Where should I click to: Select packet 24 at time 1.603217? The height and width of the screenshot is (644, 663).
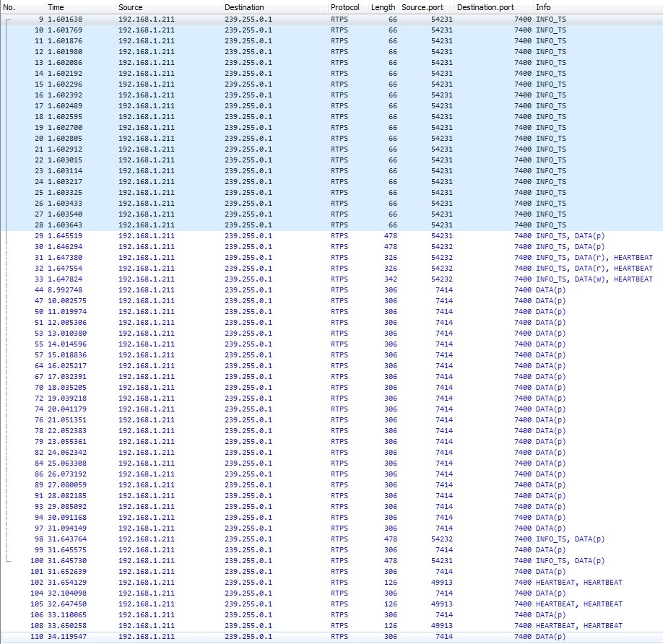click(331, 182)
